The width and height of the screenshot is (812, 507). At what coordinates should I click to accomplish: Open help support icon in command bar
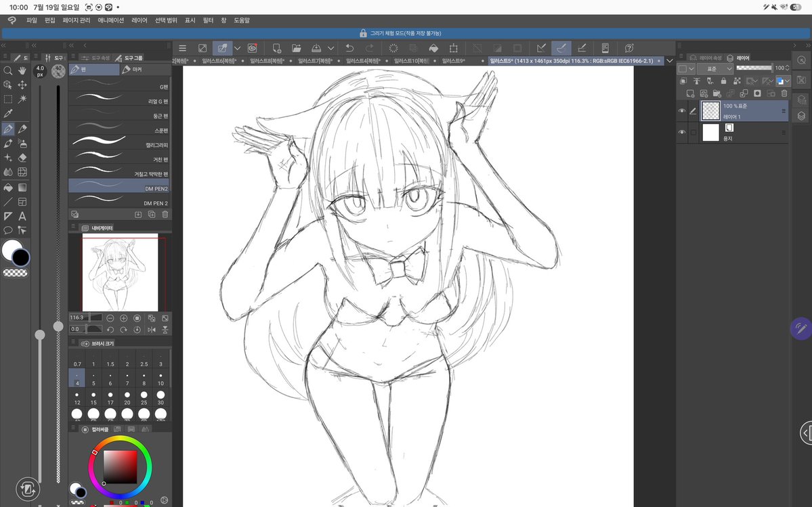click(x=629, y=48)
